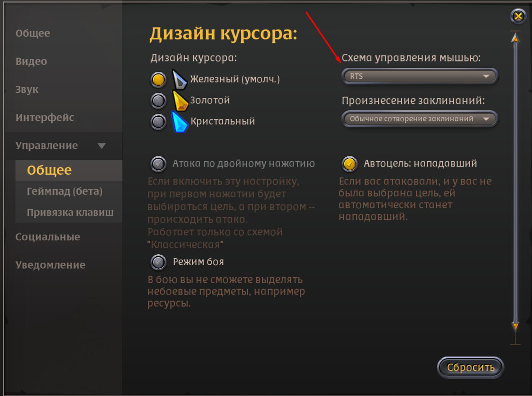Open the Произнесение заклинаний dropdown

pyautogui.click(x=420, y=119)
